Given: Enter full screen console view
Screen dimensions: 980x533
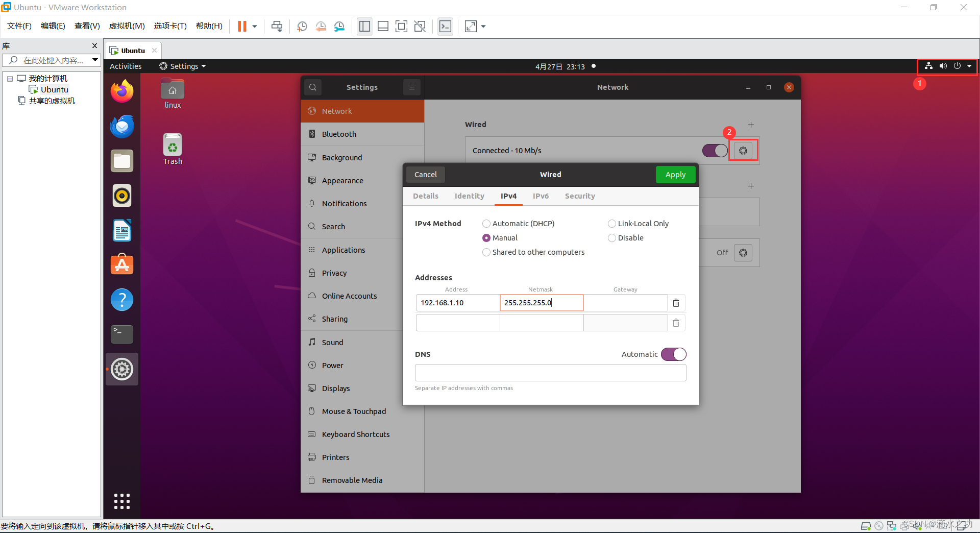Looking at the screenshot, I should pos(402,26).
